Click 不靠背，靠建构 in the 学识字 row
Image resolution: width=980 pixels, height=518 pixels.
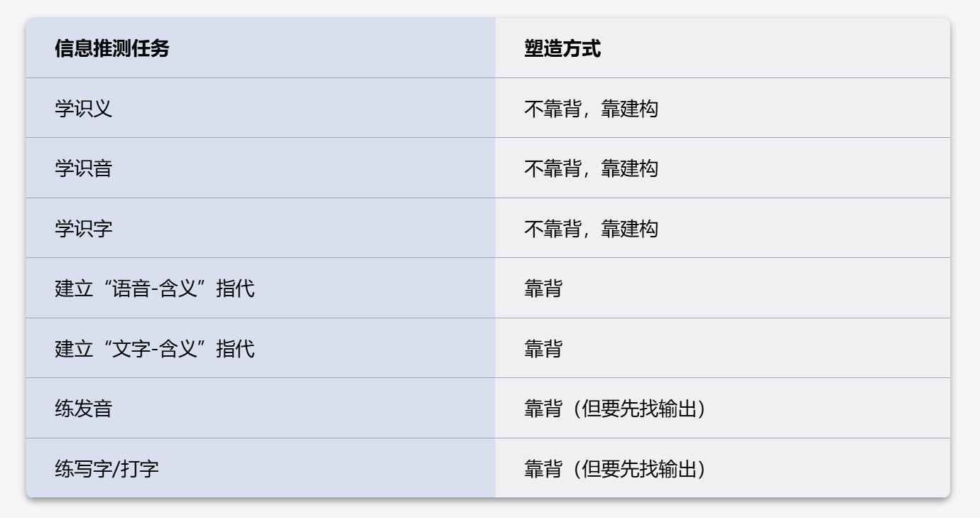[591, 229]
